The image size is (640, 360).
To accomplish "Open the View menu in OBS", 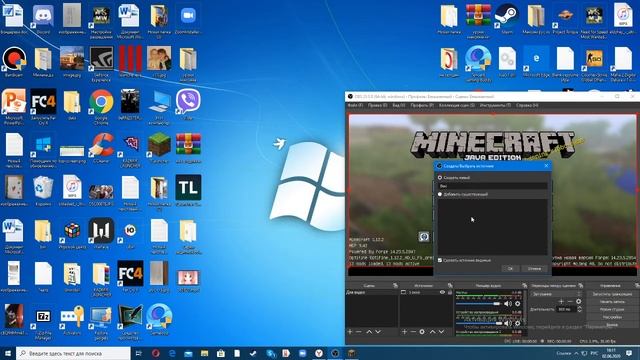I will 399,105.
